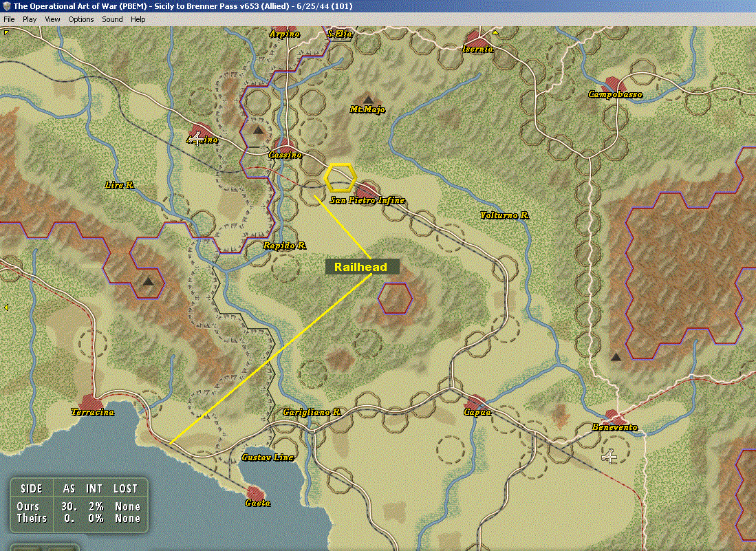Click the SIDE header in air panel

click(x=32, y=489)
